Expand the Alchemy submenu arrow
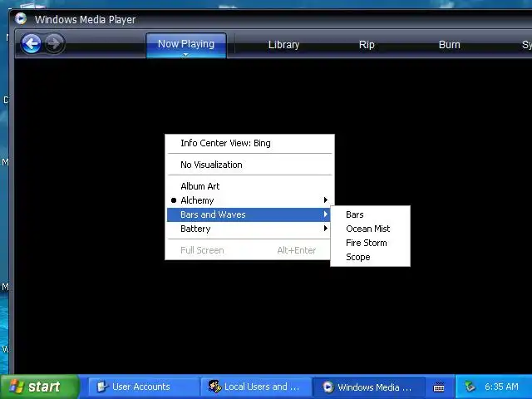The height and width of the screenshot is (399, 532). click(325, 199)
